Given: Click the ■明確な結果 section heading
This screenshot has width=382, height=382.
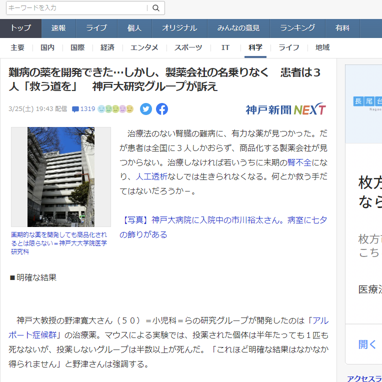Looking at the screenshot, I should pyautogui.click(x=33, y=278).
